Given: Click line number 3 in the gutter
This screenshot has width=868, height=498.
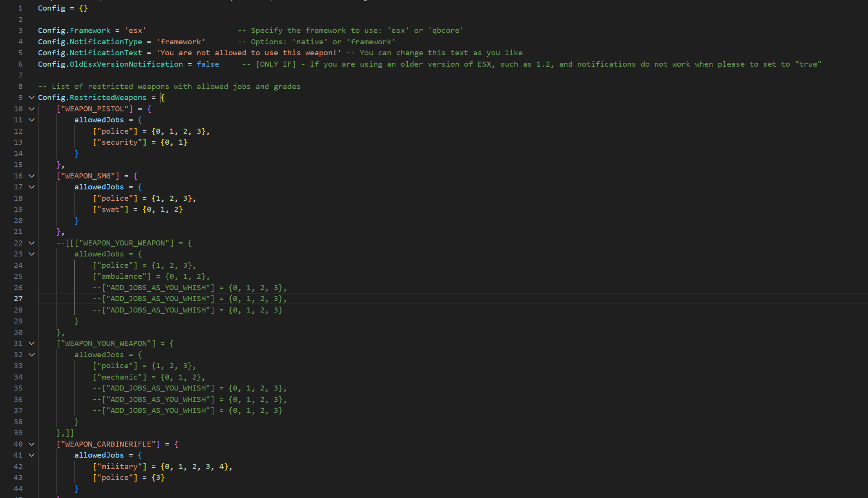Looking at the screenshot, I should point(20,31).
